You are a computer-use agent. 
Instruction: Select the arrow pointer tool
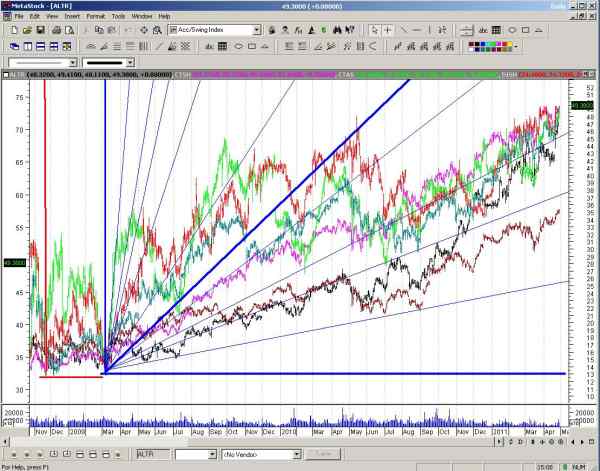click(375, 30)
